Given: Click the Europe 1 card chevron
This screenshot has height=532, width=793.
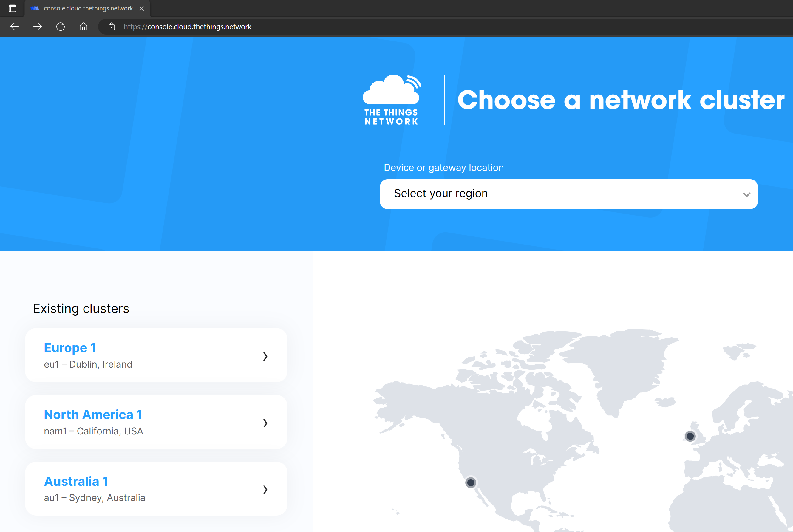Looking at the screenshot, I should coord(265,356).
